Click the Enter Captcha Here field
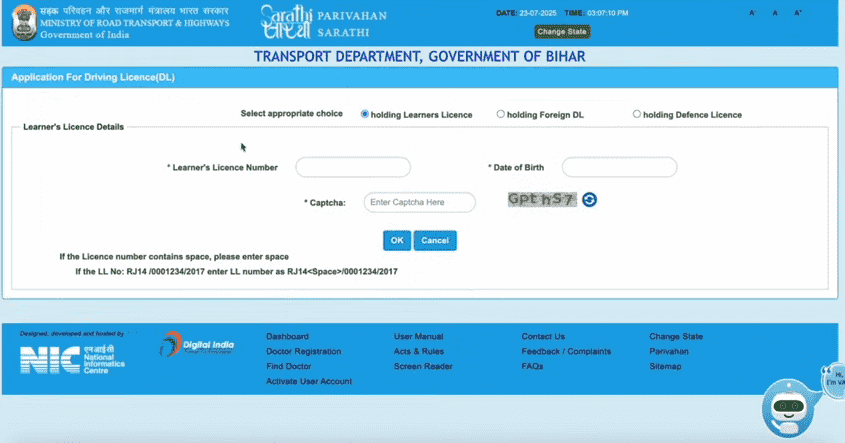The height and width of the screenshot is (443, 845). tap(419, 202)
